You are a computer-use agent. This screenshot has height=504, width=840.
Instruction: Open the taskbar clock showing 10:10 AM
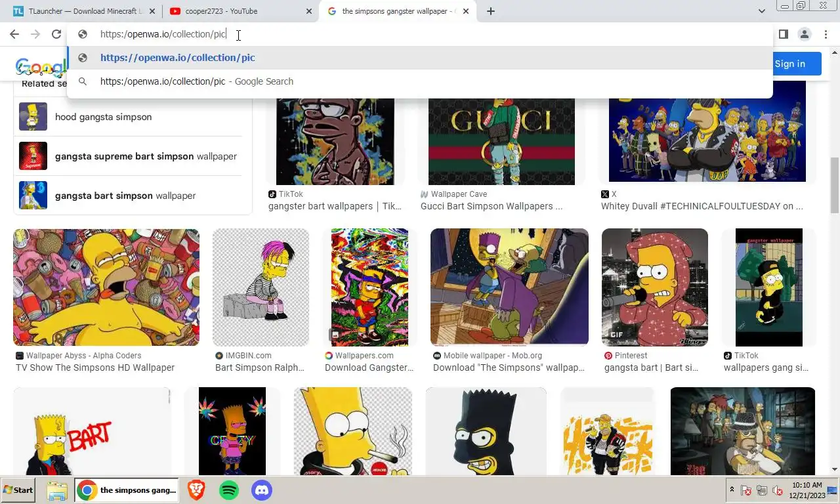[806, 490]
